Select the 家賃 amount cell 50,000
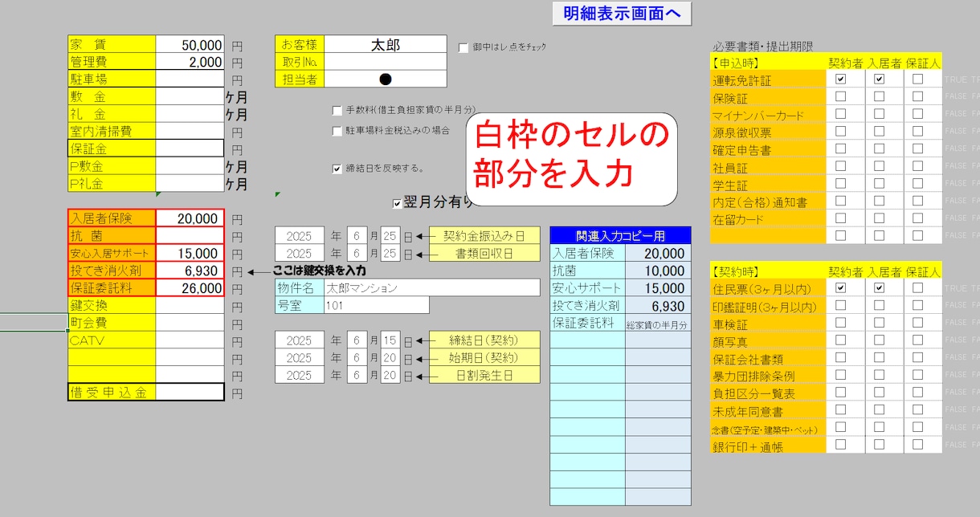The image size is (980, 517). (190, 45)
